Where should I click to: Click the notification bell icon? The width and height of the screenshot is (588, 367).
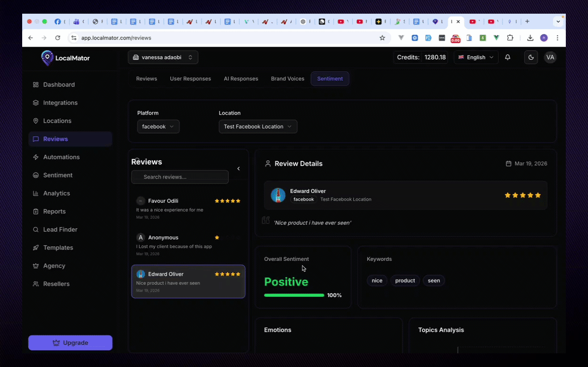507,57
